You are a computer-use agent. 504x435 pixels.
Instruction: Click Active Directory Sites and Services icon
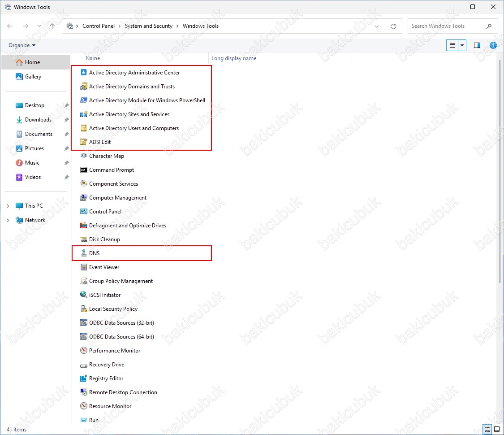tap(84, 114)
